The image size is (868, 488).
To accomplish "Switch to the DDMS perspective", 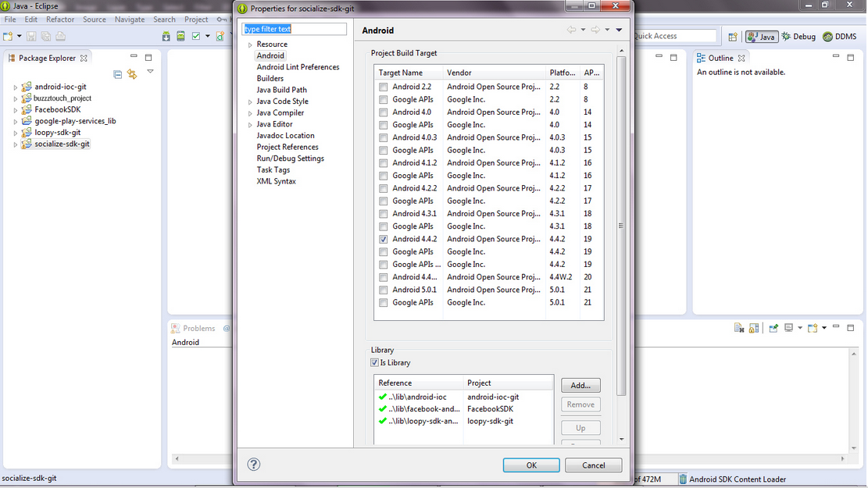I will (x=840, y=37).
